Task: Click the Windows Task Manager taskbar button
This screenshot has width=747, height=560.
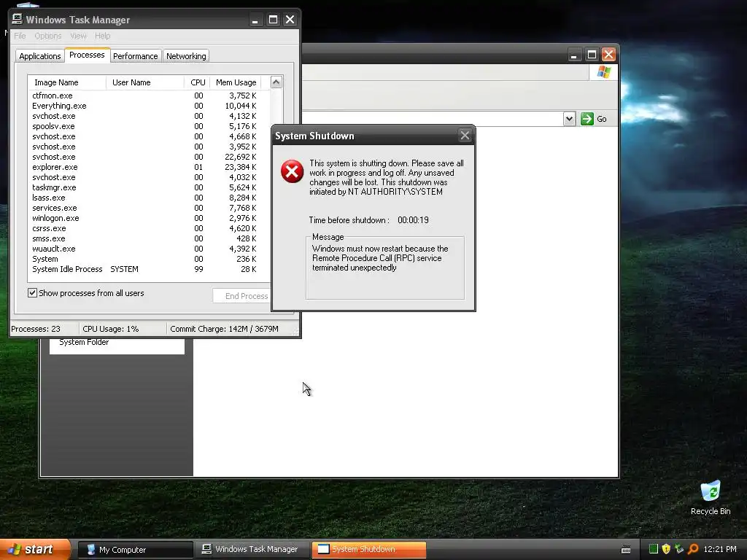Action: 252,550
